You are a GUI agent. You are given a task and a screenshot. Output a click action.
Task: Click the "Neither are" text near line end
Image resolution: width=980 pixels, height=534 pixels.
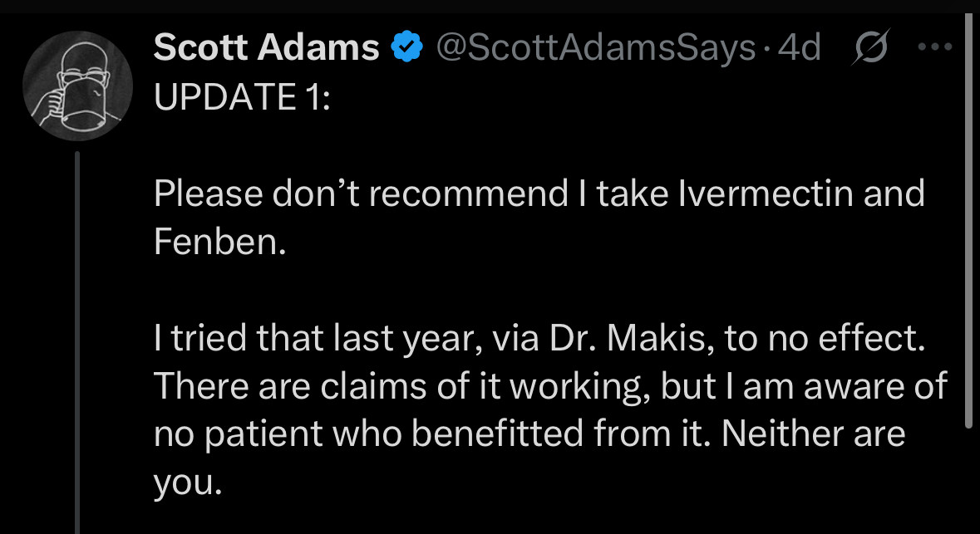coord(813,434)
